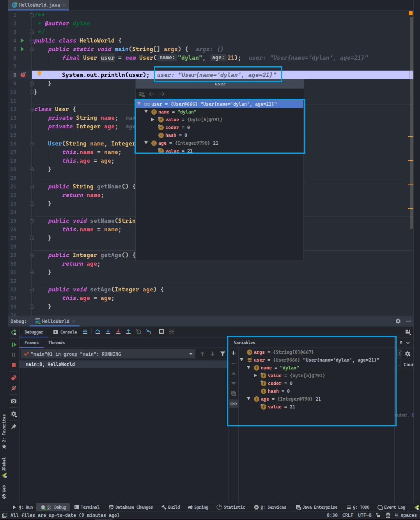Select next frame with down arrow
This screenshot has height=520, width=420.
(x=213, y=354)
